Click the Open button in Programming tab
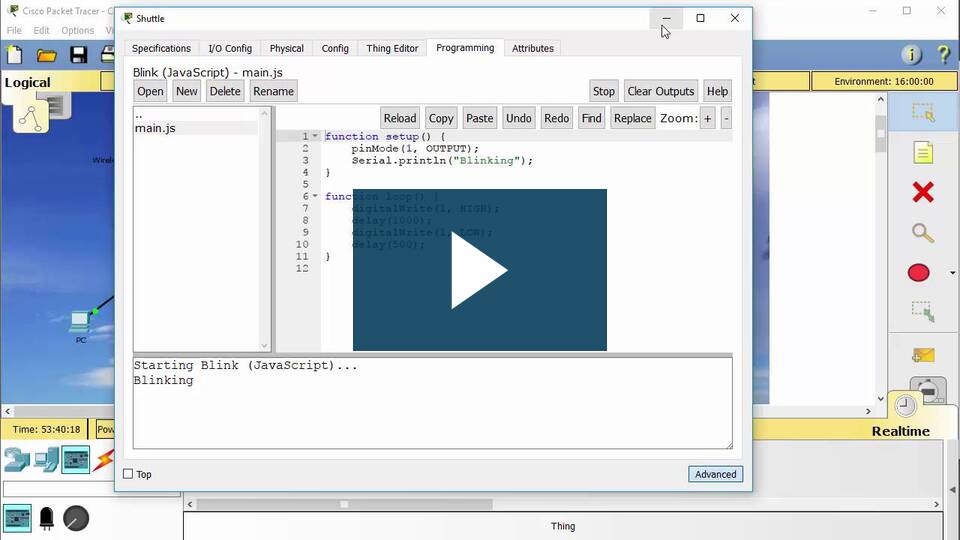 150,91
